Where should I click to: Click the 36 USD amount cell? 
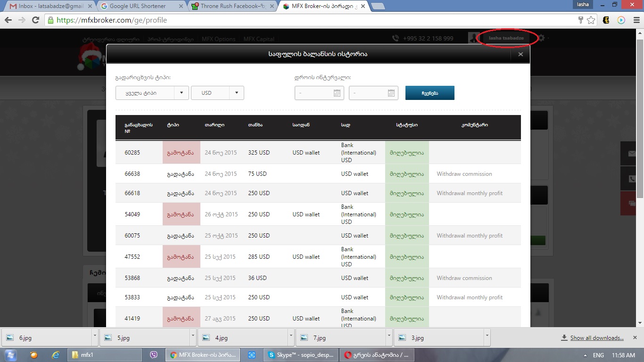(257, 278)
